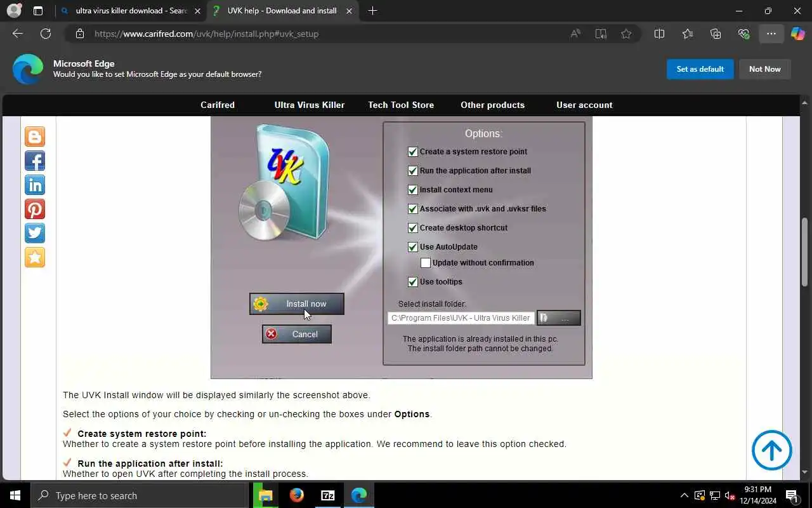Viewport: 812px width, 508px height.
Task: Click the muted volume tray icon
Action: click(x=730, y=495)
